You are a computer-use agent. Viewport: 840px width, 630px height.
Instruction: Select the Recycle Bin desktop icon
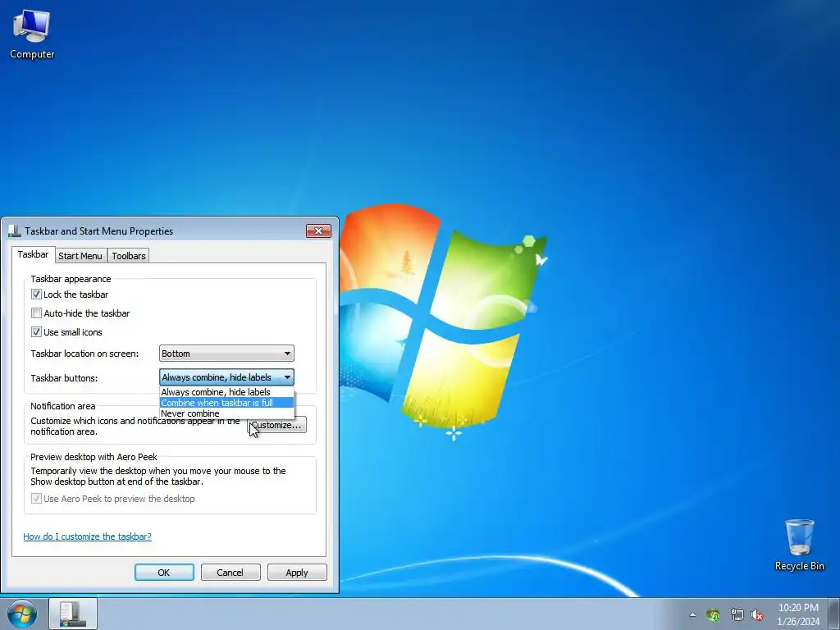pyautogui.click(x=799, y=545)
